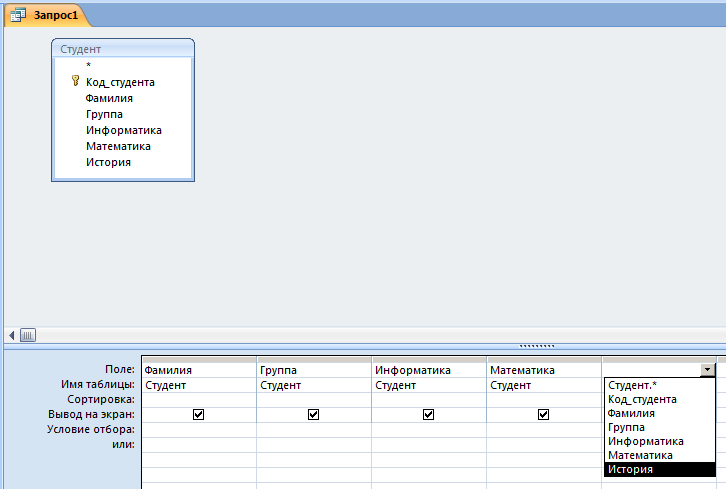Choose highlighted История from the dropdown list
The height and width of the screenshot is (489, 726).
click(659, 469)
